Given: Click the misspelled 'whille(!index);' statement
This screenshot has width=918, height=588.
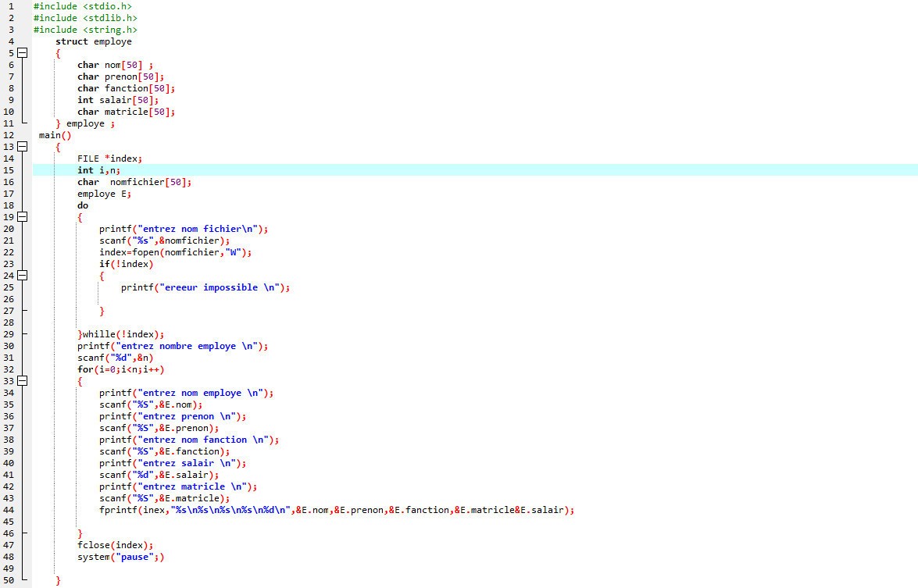Looking at the screenshot, I should (x=120, y=334).
